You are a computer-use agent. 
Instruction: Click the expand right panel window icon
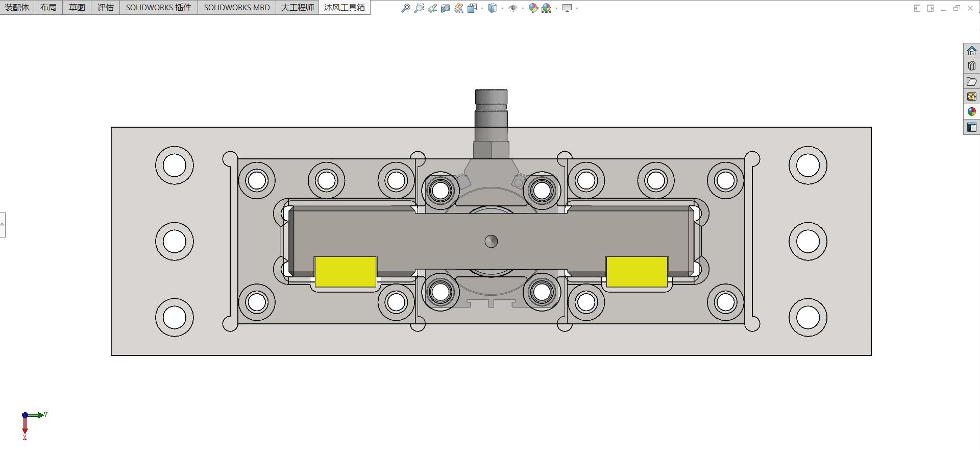(930, 8)
